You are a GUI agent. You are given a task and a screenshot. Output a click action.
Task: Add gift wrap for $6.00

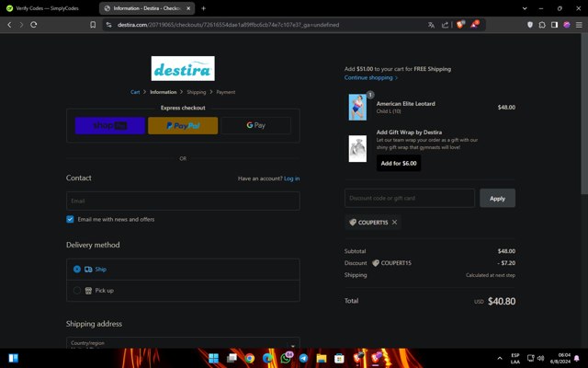[x=399, y=164]
